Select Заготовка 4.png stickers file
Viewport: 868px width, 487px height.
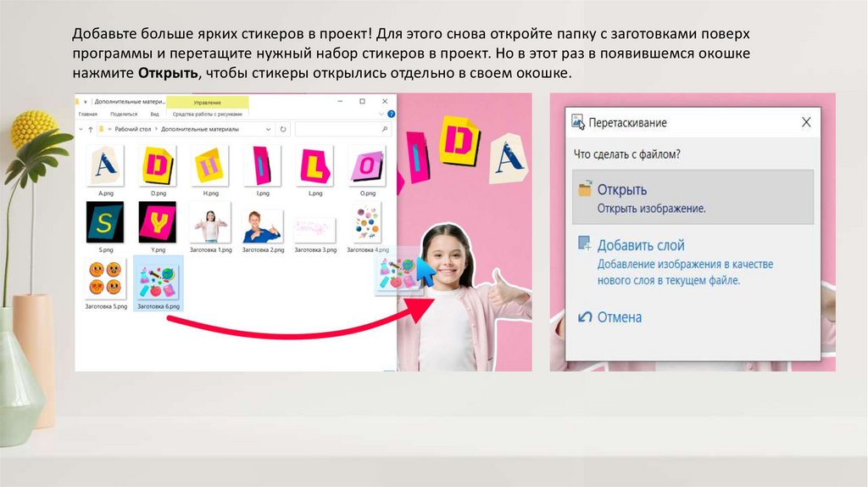[367, 223]
